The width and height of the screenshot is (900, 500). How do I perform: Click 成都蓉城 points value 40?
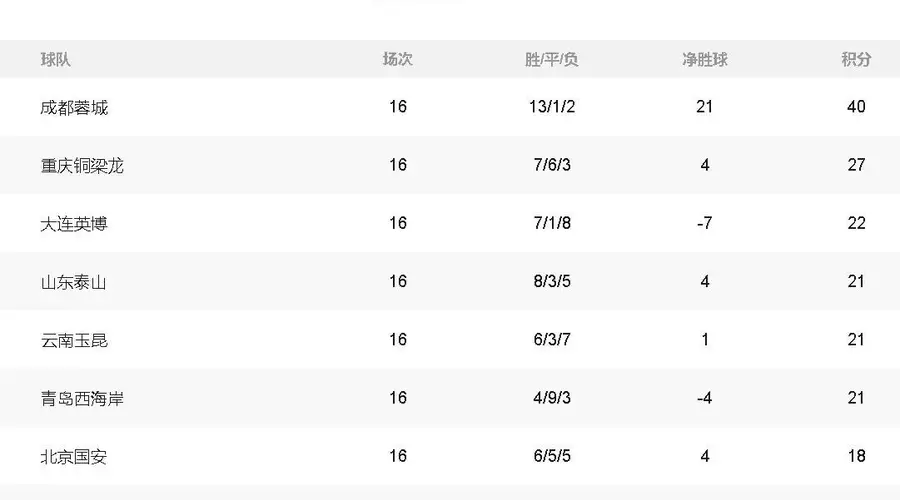856,107
